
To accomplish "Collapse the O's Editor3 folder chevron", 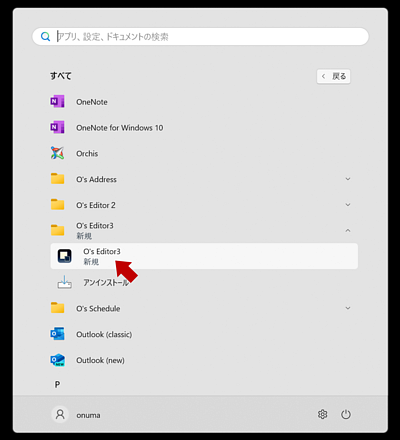I will [x=348, y=230].
